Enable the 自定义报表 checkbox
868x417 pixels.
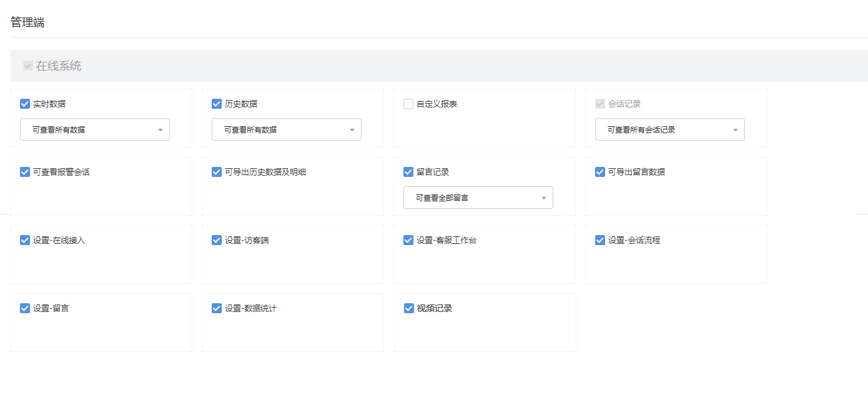pos(408,104)
